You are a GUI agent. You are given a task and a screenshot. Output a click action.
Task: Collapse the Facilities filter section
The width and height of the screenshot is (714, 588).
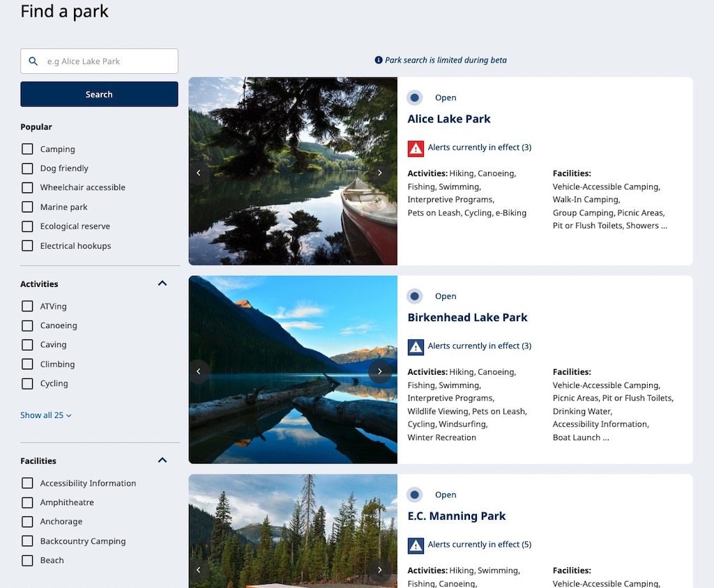[162, 461]
